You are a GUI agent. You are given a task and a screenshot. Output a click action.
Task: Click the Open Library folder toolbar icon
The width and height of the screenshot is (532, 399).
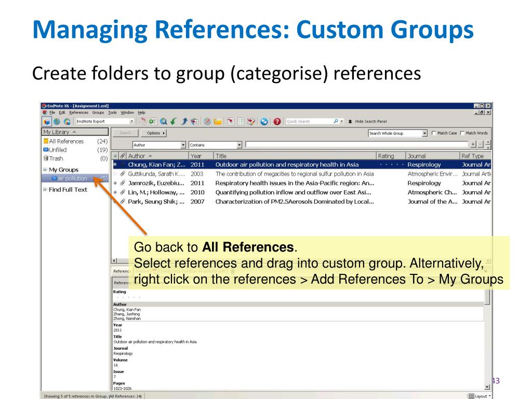218,122
